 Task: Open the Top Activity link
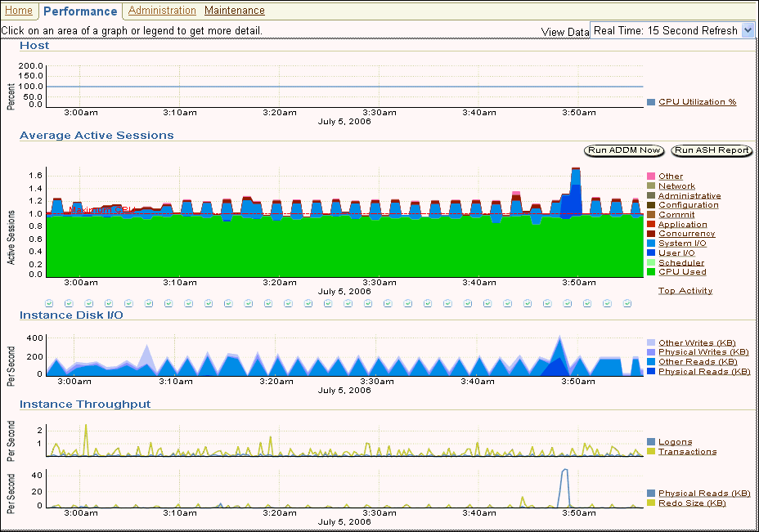[685, 291]
